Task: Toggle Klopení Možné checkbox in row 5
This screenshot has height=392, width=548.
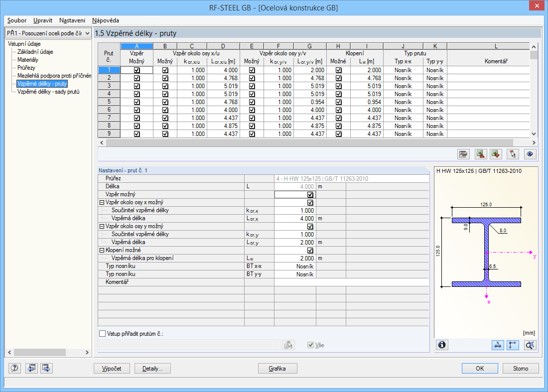Action: (338, 102)
